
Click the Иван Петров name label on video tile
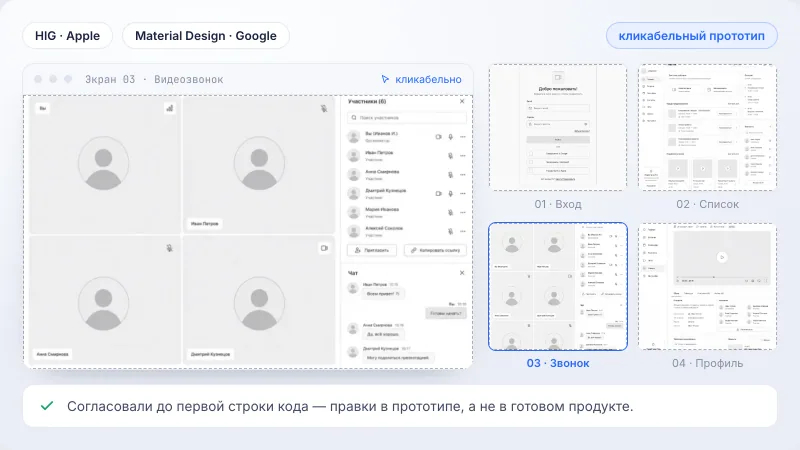click(x=205, y=223)
